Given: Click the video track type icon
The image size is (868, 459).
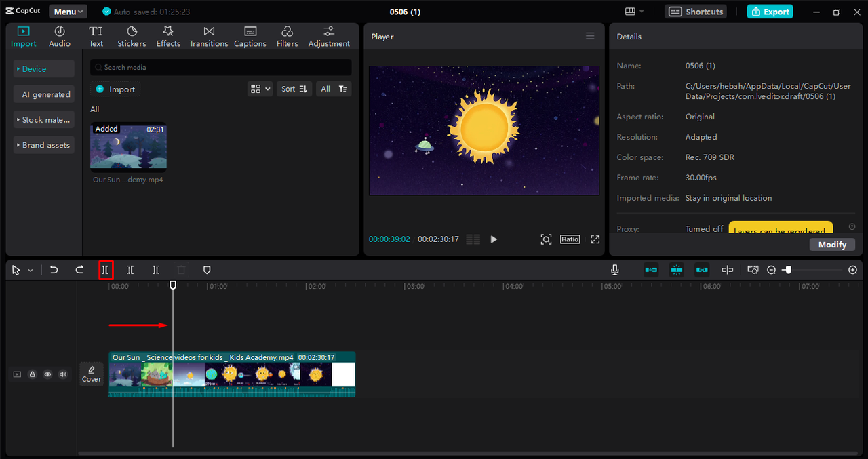Looking at the screenshot, I should (x=17, y=374).
